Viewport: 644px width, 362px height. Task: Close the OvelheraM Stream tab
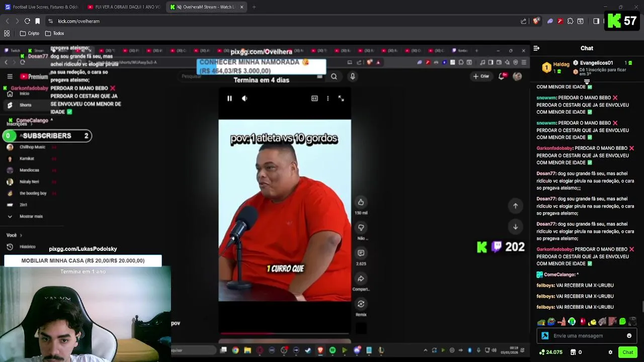242,7
